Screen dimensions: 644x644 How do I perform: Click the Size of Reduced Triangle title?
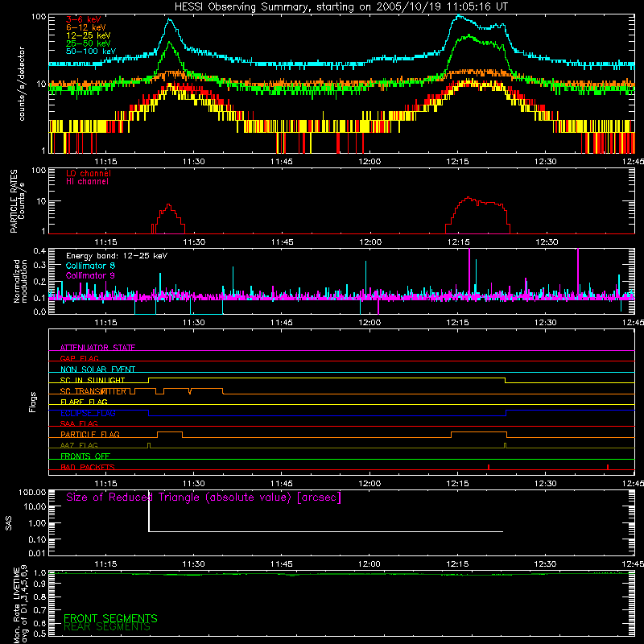204,497
